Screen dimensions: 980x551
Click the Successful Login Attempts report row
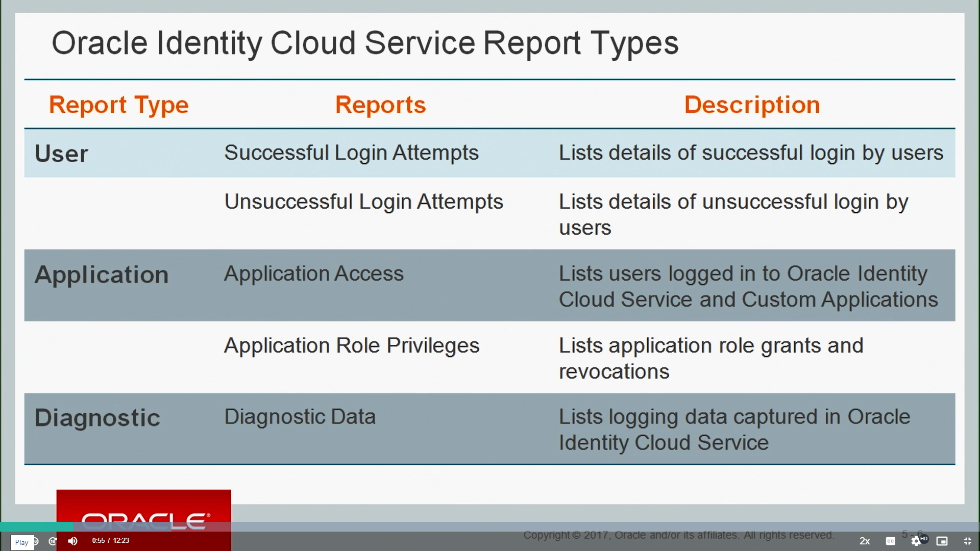[x=489, y=153]
